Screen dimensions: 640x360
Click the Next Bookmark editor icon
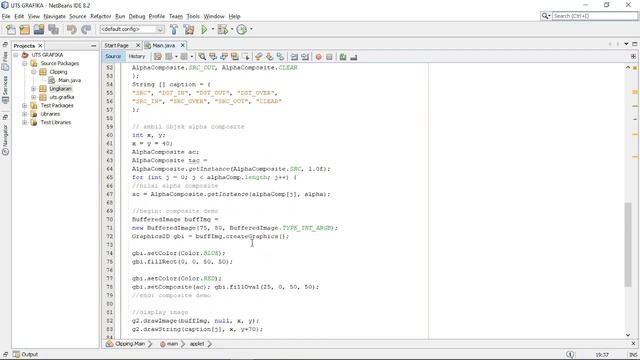tap(269, 57)
